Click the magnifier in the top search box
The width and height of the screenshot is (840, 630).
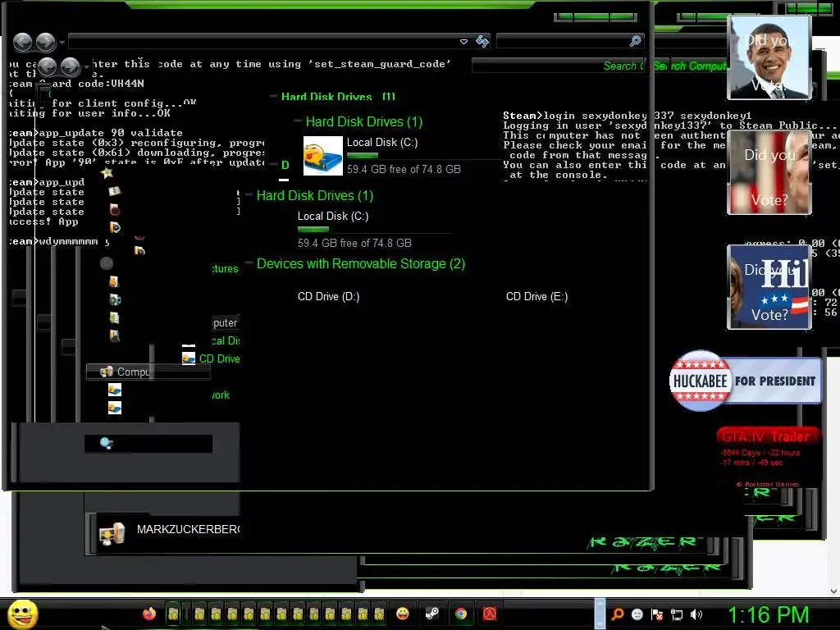636,41
